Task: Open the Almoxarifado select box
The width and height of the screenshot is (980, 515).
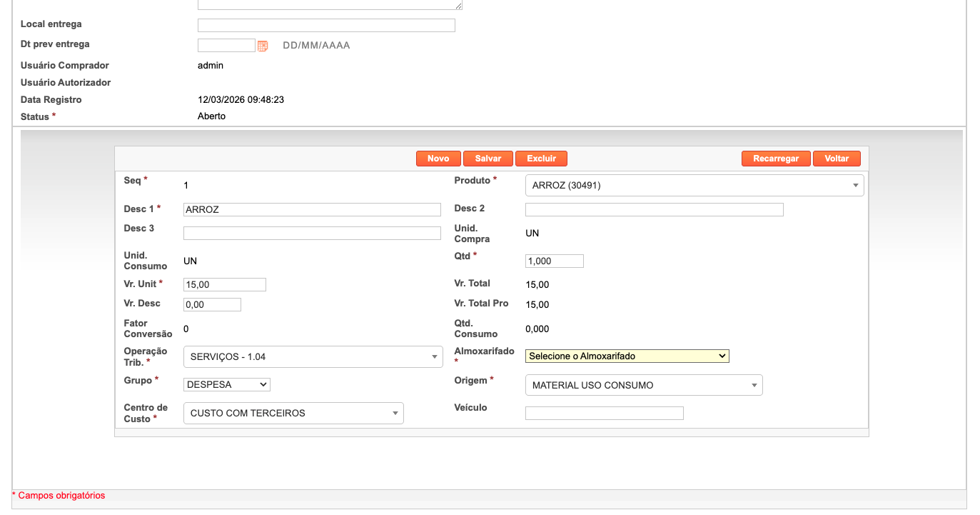Action: click(x=627, y=356)
